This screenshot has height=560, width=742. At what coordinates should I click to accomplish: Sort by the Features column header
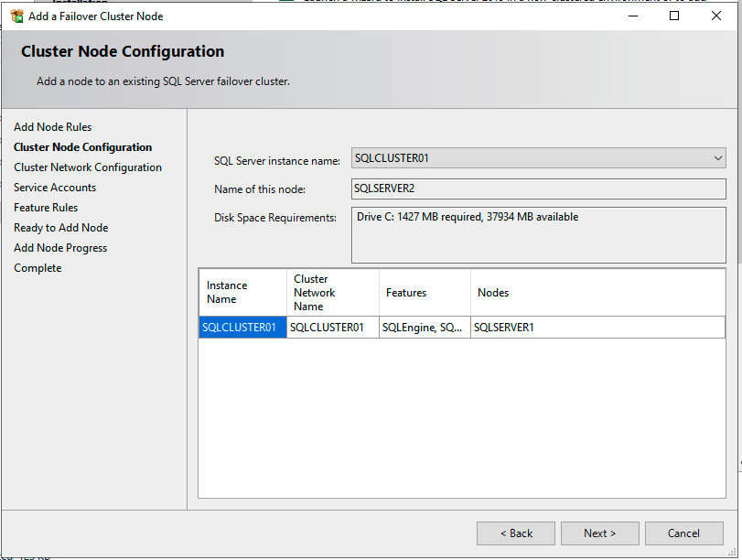coord(425,293)
